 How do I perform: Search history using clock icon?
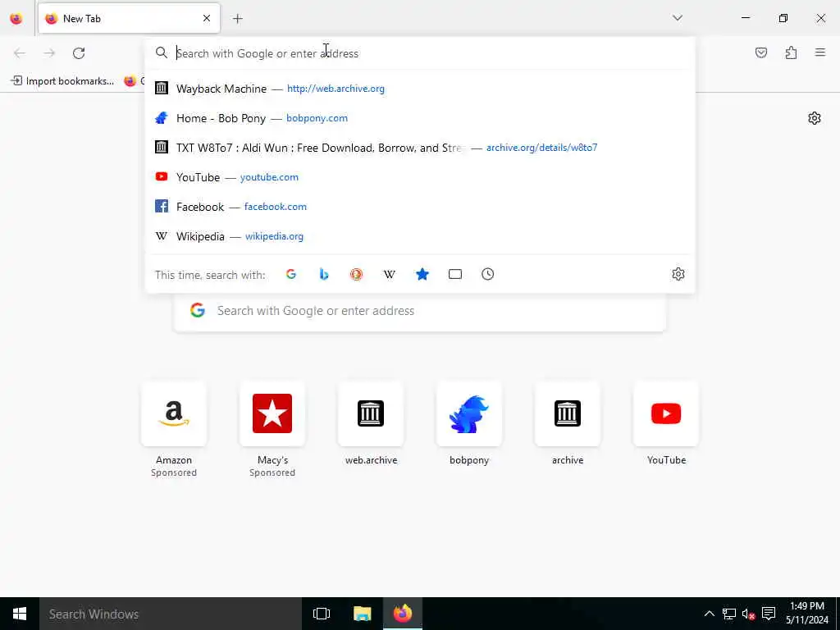tap(487, 274)
